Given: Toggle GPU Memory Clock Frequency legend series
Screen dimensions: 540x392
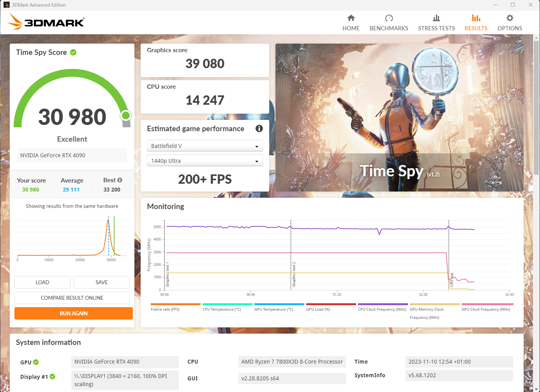Looking at the screenshot, I should pos(434,311).
